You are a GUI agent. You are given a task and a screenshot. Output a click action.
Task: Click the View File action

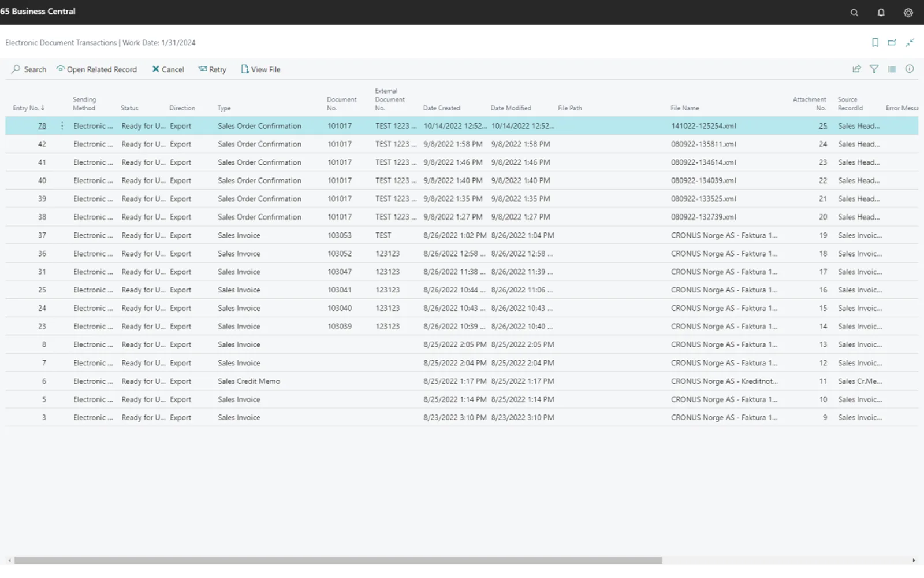coord(260,69)
